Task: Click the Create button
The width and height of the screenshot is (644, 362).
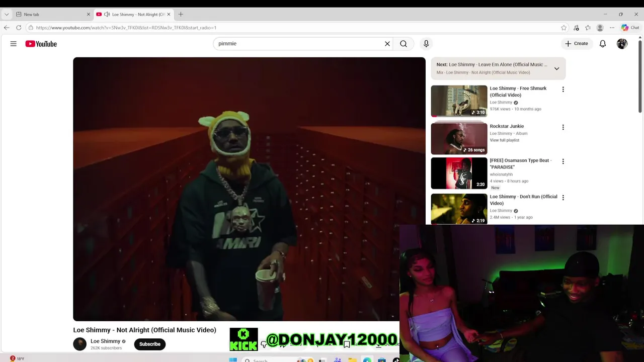Action: (576, 44)
